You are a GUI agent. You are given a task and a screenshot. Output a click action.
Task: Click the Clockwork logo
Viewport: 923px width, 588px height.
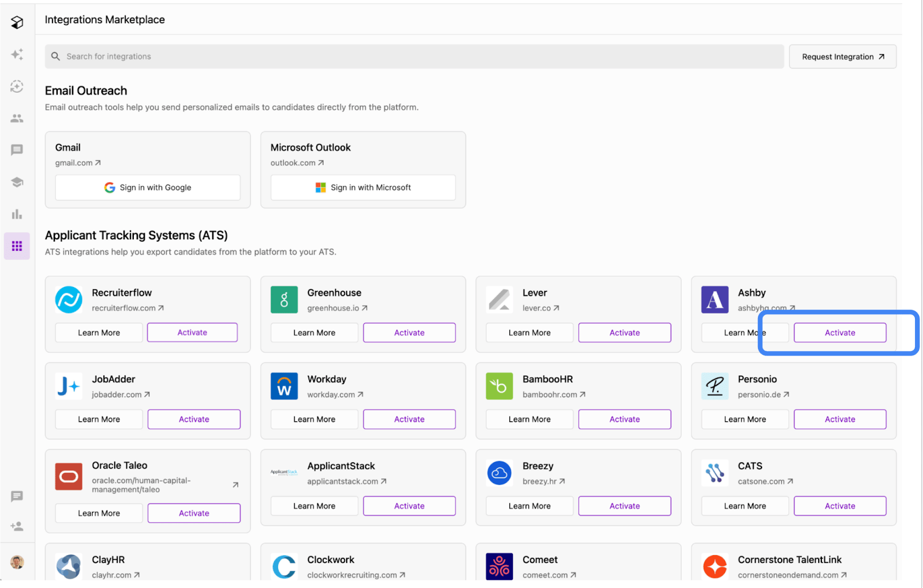(284, 567)
